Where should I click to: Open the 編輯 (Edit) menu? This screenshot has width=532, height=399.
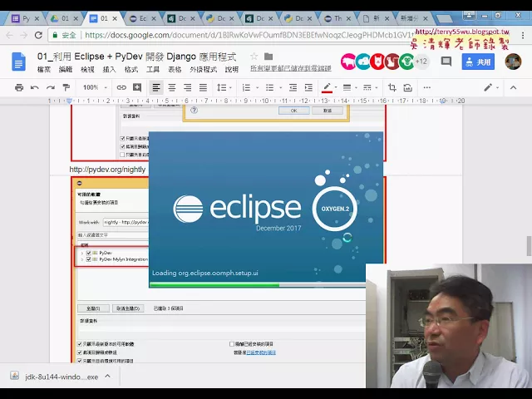click(66, 70)
